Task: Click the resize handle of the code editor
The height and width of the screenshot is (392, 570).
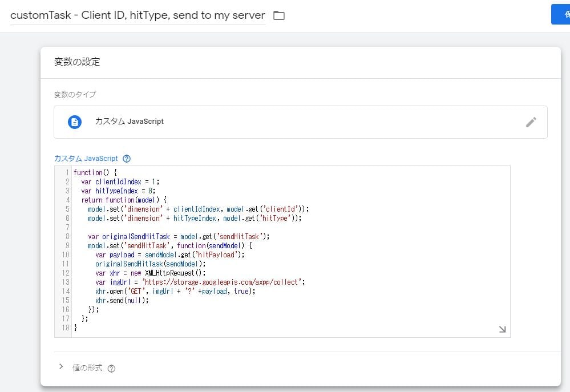Action: point(502,329)
